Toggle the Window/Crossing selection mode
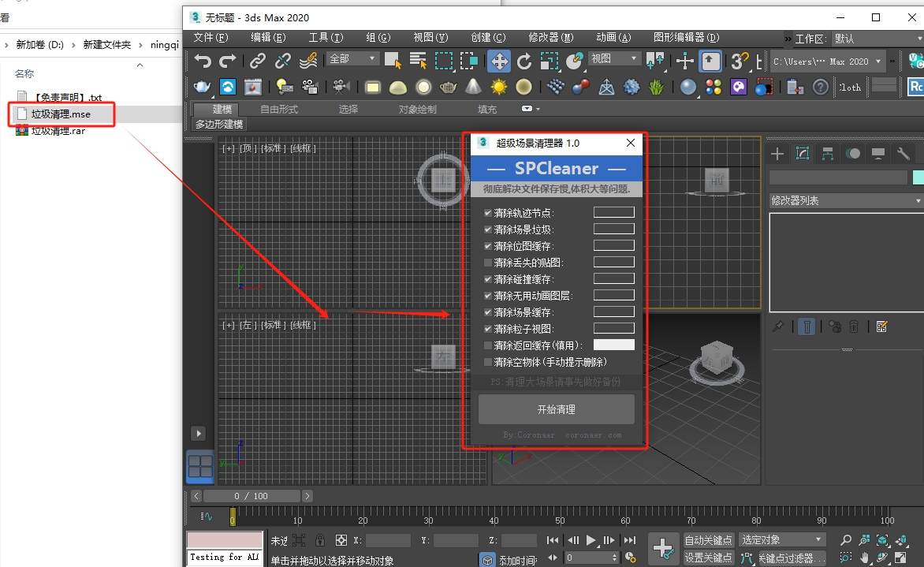 (x=469, y=61)
